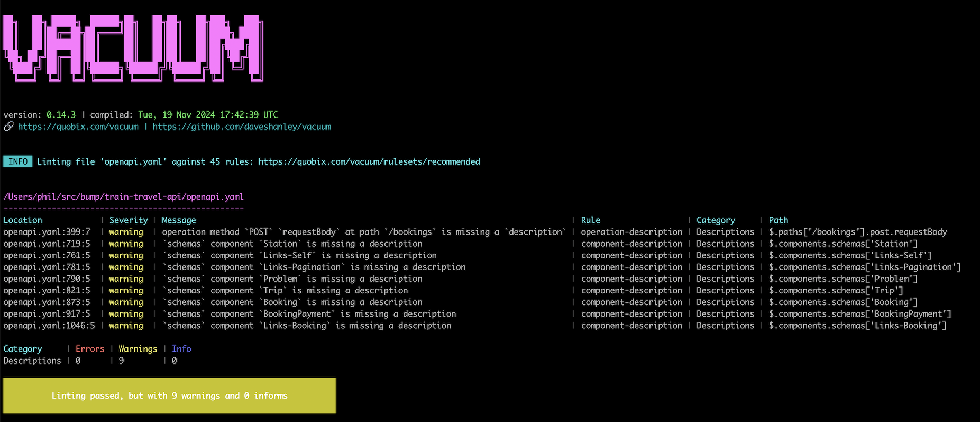Screen dimensions: 980x422
Task: Click the red Errors summary header
Action: (90, 349)
